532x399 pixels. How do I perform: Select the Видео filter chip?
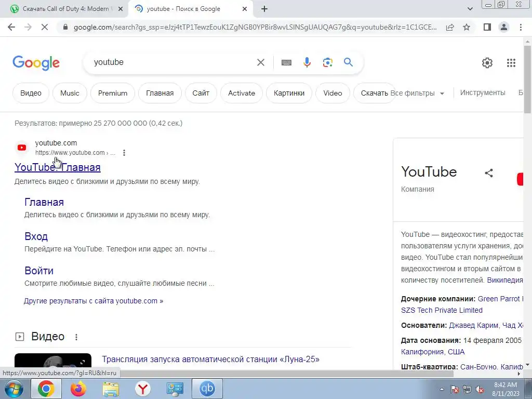point(31,93)
